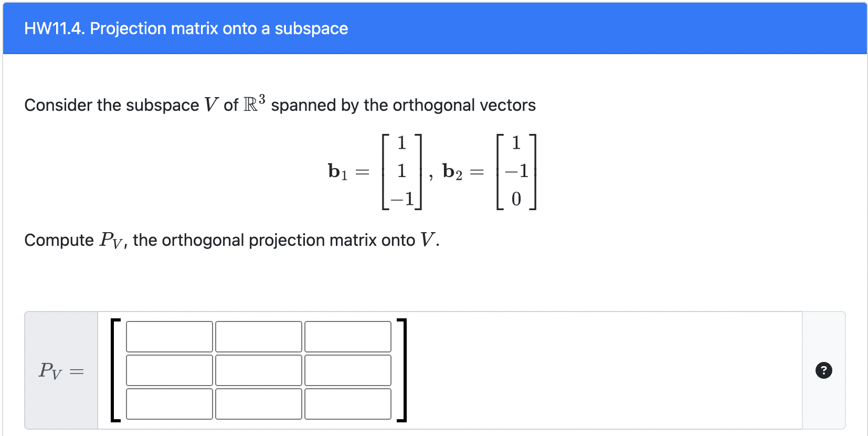Click the vector b2 definition
The width and height of the screenshot is (868, 436).
488,171
